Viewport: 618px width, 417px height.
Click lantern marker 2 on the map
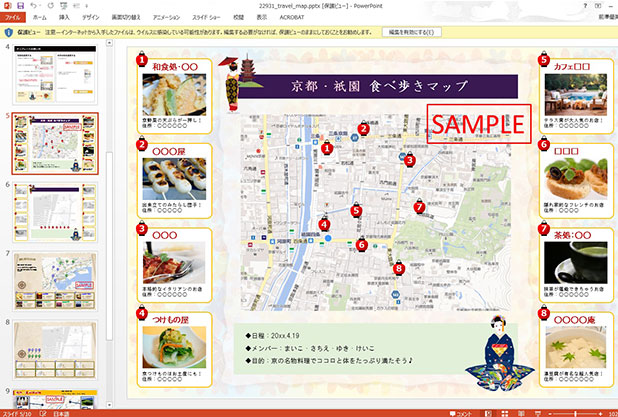point(363,128)
